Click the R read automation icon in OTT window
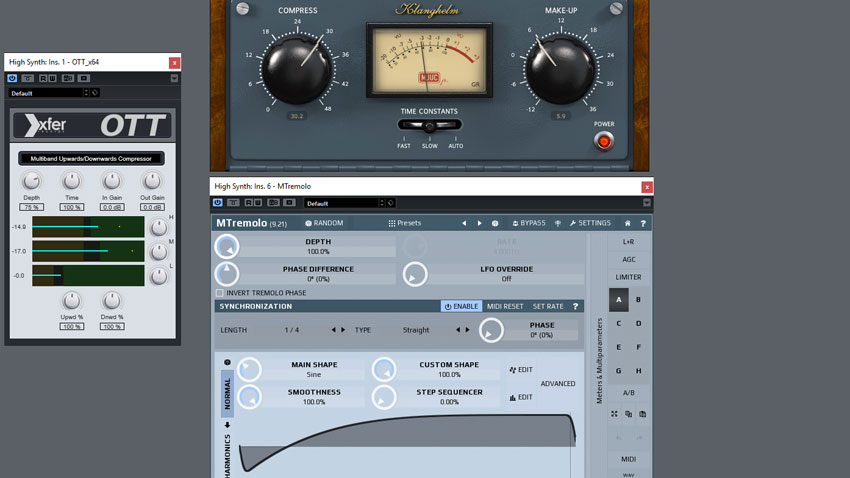This screenshot has width=850, height=478. click(x=43, y=78)
